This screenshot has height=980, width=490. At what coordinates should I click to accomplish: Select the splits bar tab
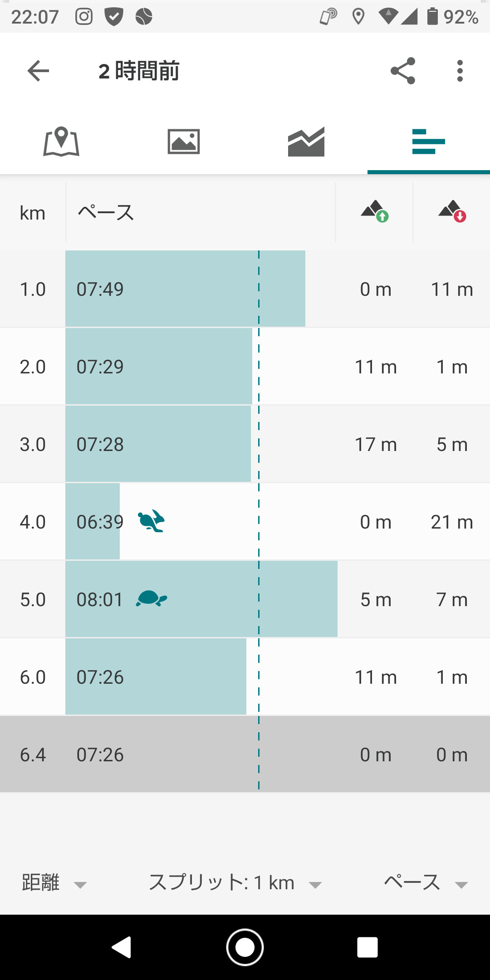[428, 142]
